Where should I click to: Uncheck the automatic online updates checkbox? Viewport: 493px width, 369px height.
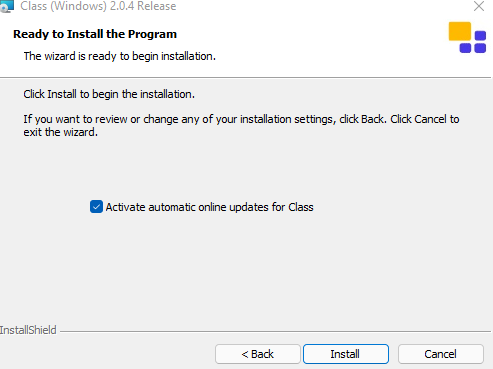coord(96,207)
